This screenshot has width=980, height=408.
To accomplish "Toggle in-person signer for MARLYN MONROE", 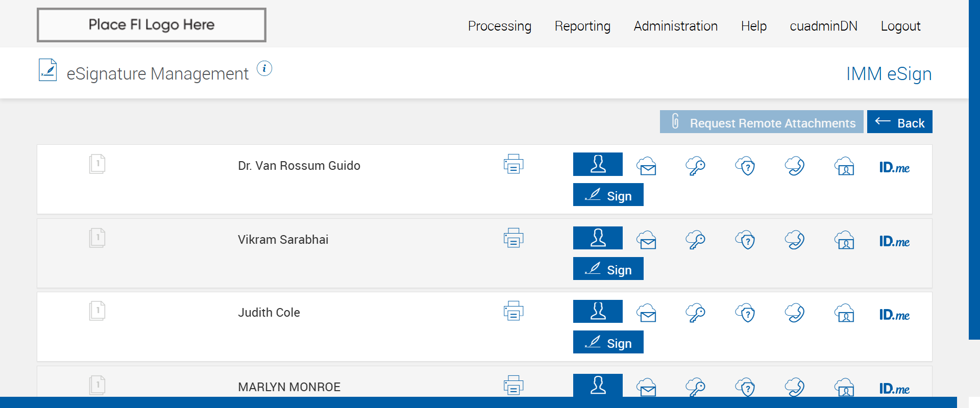I will coord(598,385).
